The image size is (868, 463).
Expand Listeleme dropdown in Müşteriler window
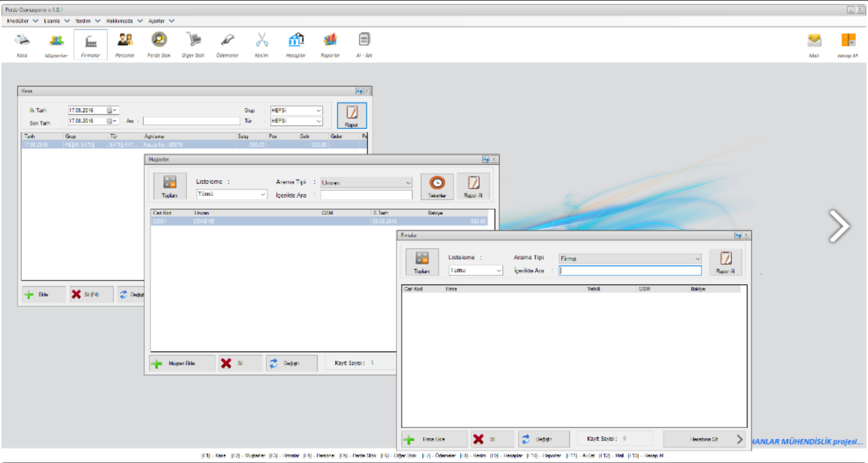coord(262,195)
